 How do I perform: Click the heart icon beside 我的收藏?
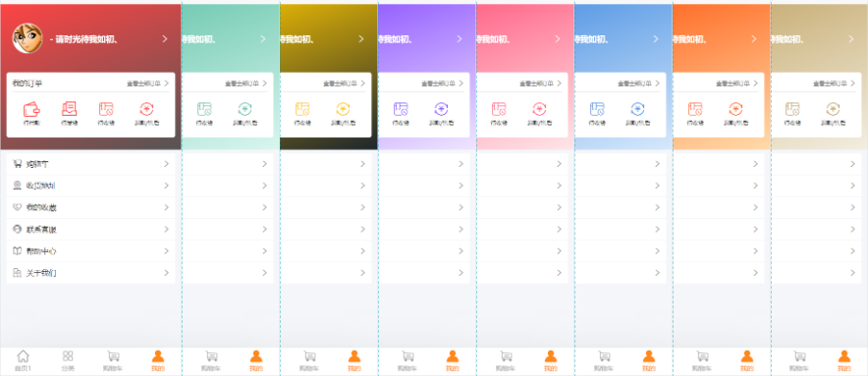[x=17, y=207]
